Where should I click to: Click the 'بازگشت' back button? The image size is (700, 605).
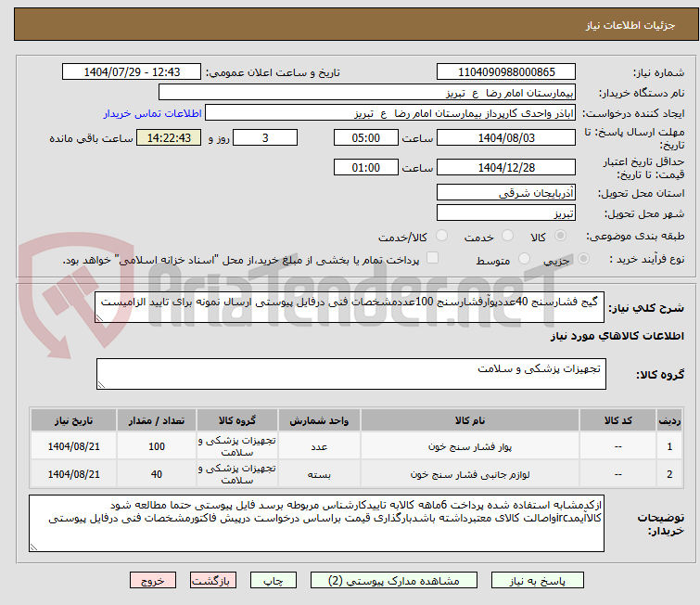pos(214,581)
